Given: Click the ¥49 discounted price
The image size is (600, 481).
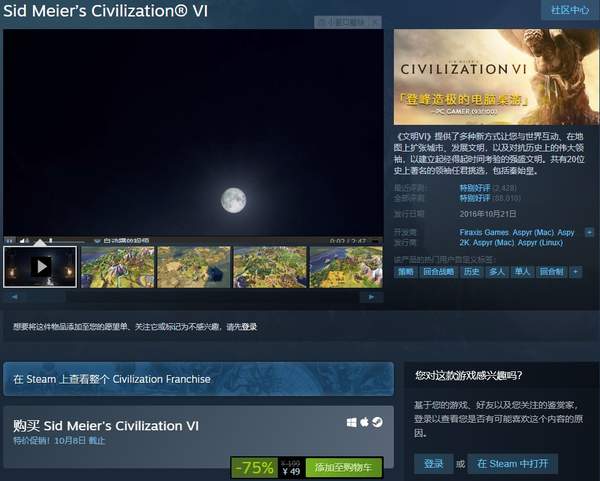Looking at the screenshot, I should point(291,471).
